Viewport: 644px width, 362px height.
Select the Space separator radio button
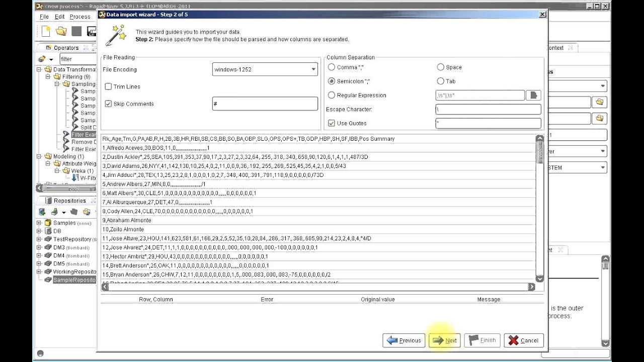(440, 67)
